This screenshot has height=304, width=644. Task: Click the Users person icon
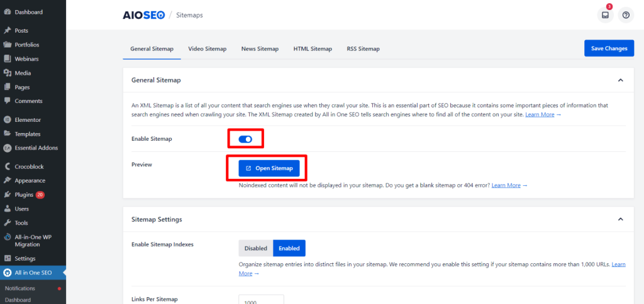point(7,209)
